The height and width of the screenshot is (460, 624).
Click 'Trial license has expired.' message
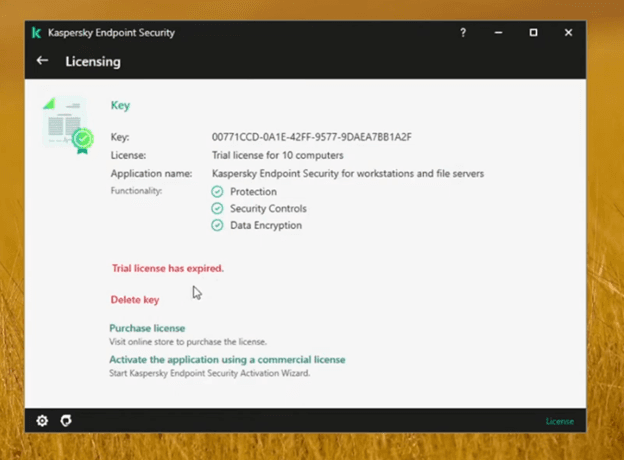tap(168, 268)
